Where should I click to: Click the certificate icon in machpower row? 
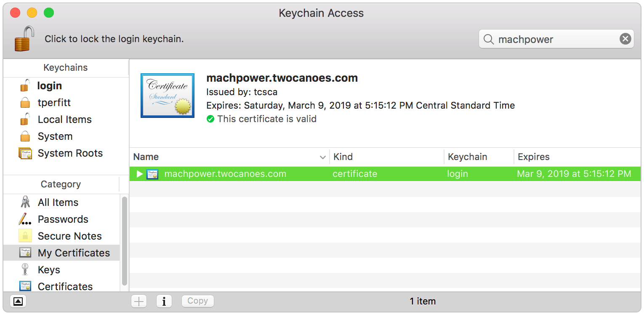pos(152,174)
